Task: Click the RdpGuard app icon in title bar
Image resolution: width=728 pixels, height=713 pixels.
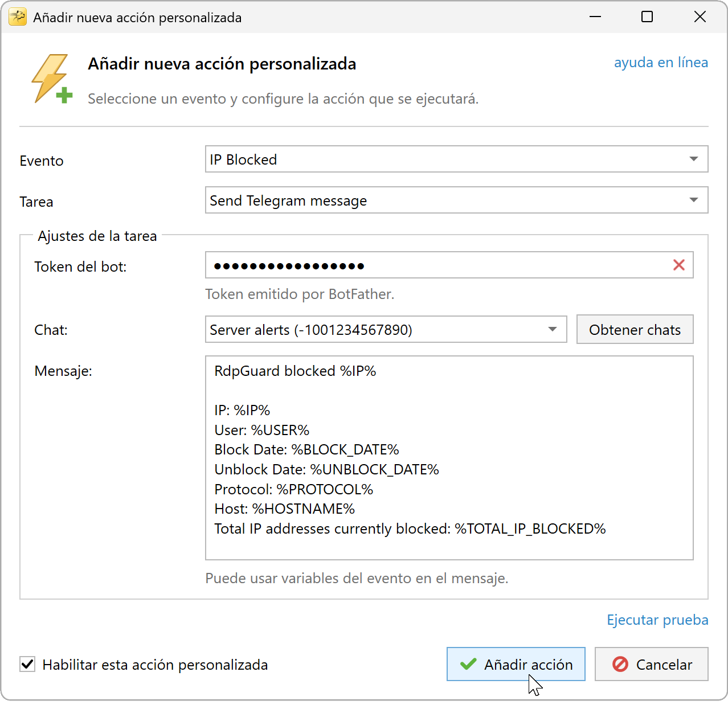Action: pyautogui.click(x=18, y=17)
